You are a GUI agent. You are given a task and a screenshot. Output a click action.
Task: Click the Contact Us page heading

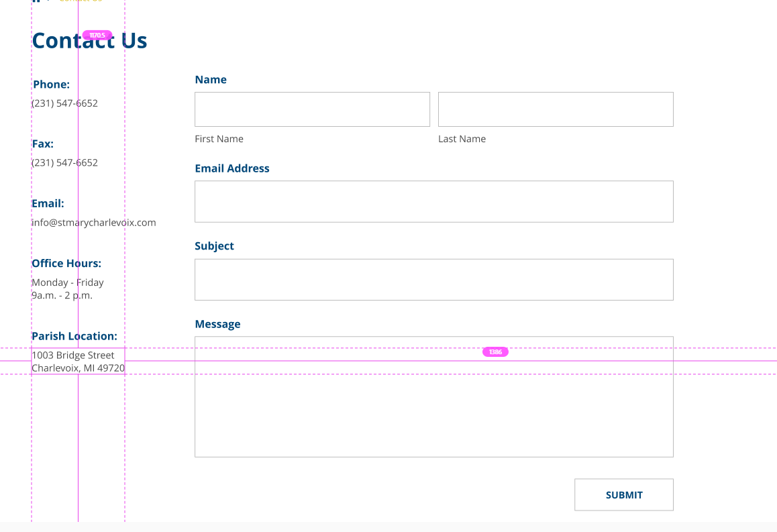tap(89, 42)
